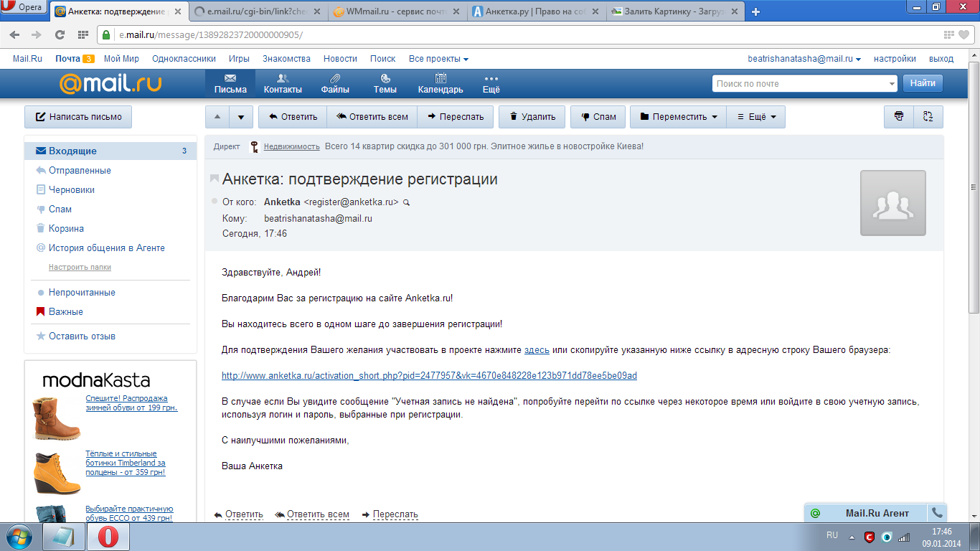980x551 pixels.
Task: Open the Письма mail section
Action: (230, 84)
